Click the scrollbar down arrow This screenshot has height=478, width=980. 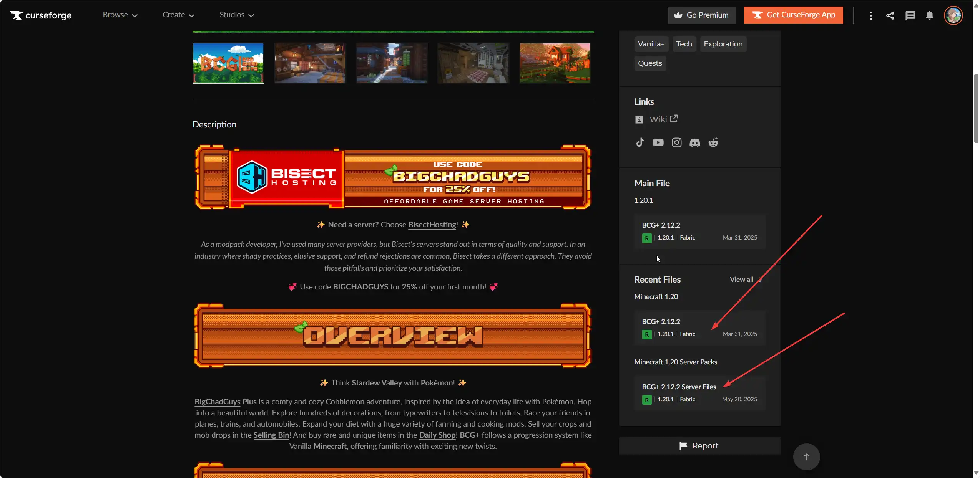tap(976, 473)
